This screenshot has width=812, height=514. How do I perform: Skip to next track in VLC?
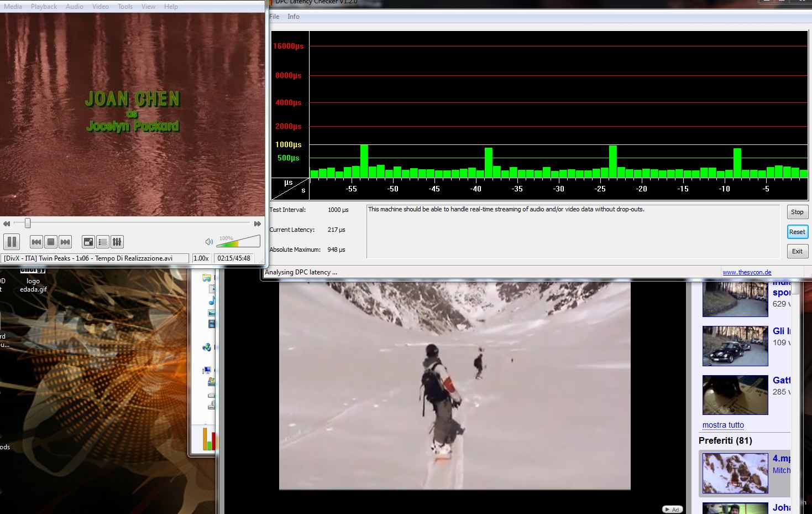click(x=65, y=242)
